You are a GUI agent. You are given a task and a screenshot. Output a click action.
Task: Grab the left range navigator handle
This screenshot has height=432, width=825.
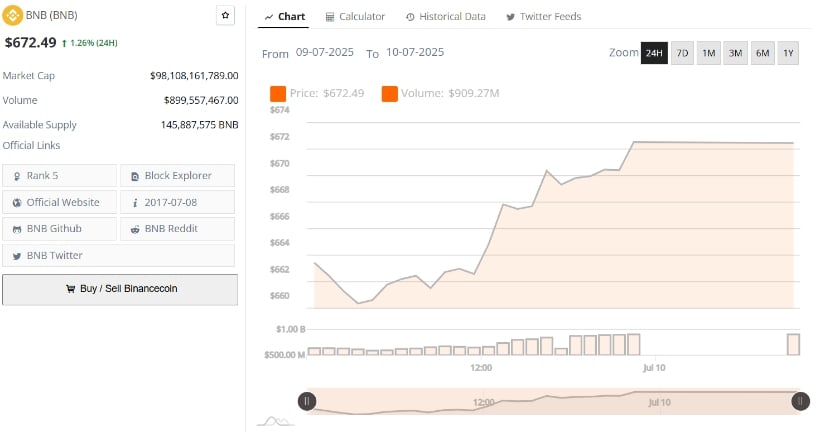click(x=307, y=401)
